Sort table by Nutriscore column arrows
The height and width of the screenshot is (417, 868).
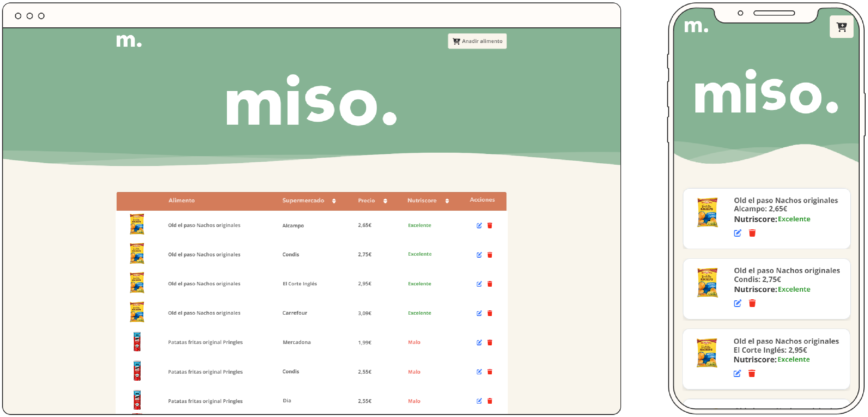(447, 201)
